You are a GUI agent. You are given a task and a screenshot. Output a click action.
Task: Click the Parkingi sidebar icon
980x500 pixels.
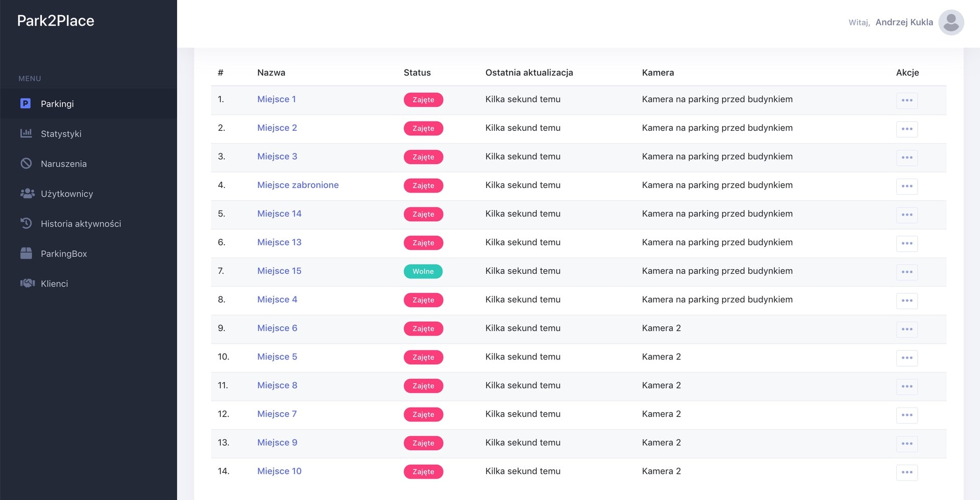point(26,104)
